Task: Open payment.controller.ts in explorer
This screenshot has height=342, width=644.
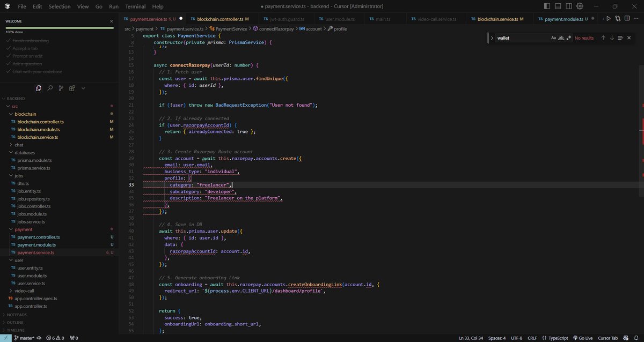Action: pyautogui.click(x=58, y=237)
